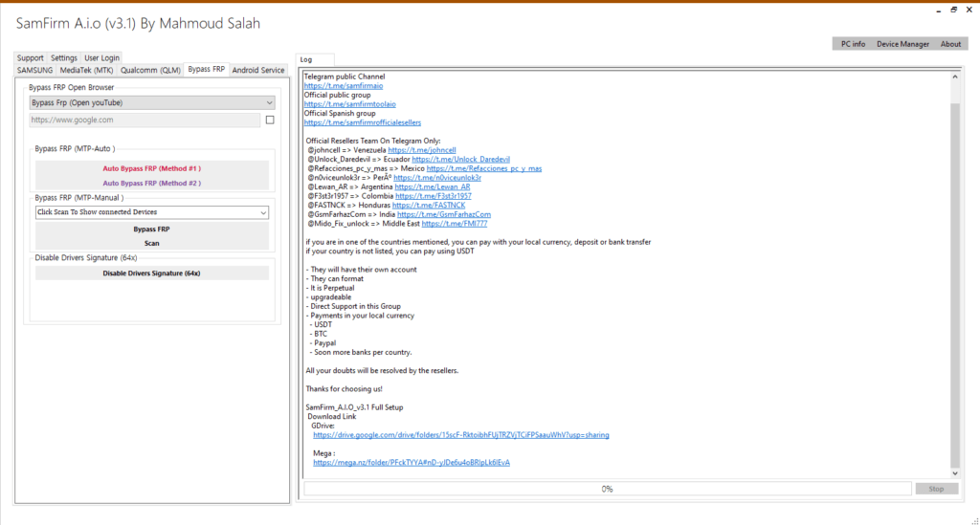Open the t.me/n0viceunlok3r link
The image size is (980, 525).
437,178
